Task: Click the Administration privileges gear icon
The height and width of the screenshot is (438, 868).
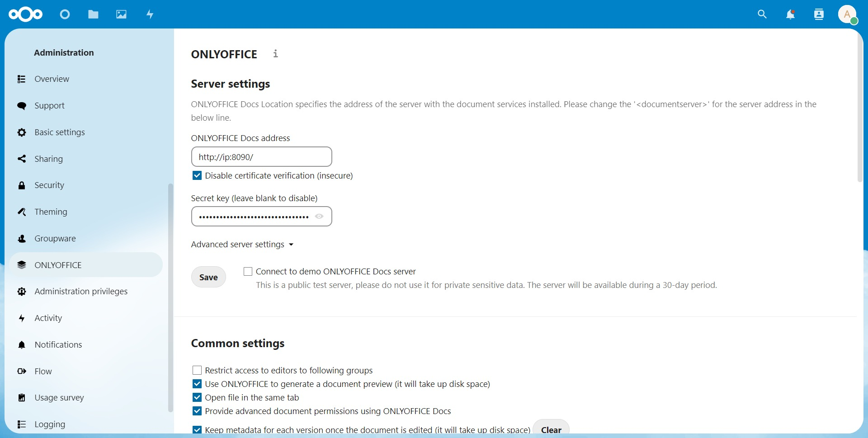Action: coord(21,292)
